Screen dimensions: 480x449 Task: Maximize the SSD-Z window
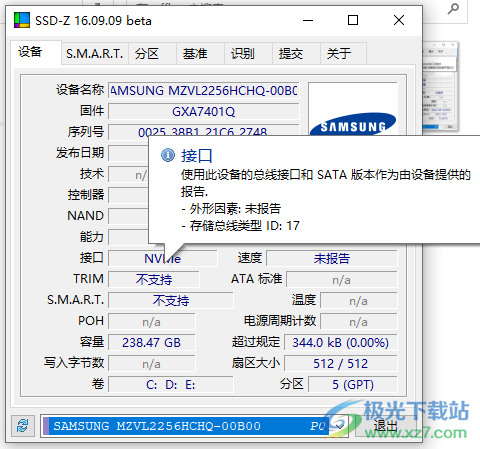[x=353, y=20]
